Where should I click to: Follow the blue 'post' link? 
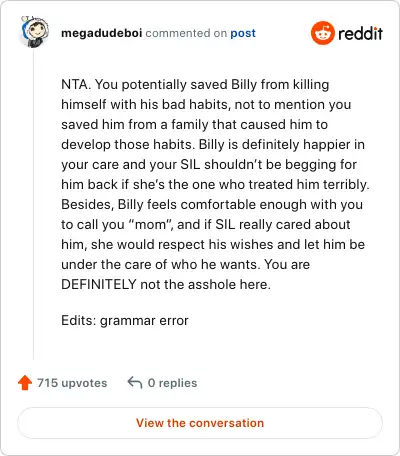point(243,33)
